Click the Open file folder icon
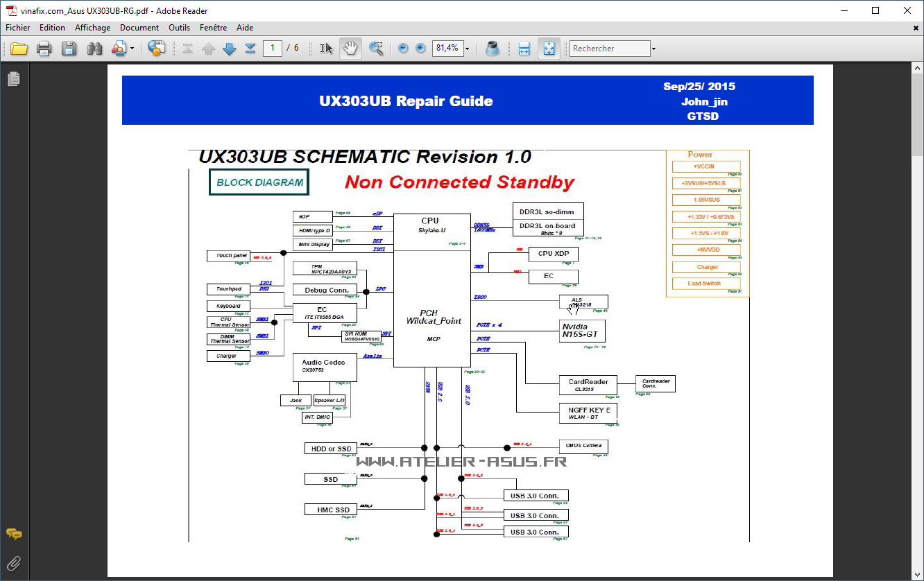The image size is (924, 581). [x=19, y=49]
